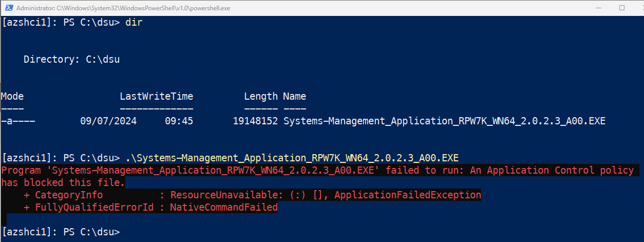The height and width of the screenshot is (242, 644).
Task: Click the PowerShell icon in title bar
Action: coord(8,8)
